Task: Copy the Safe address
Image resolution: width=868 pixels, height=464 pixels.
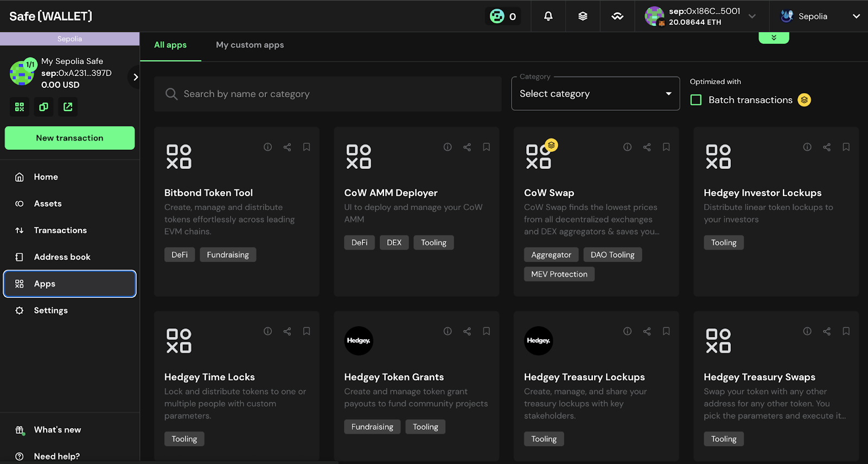Action: [x=43, y=107]
